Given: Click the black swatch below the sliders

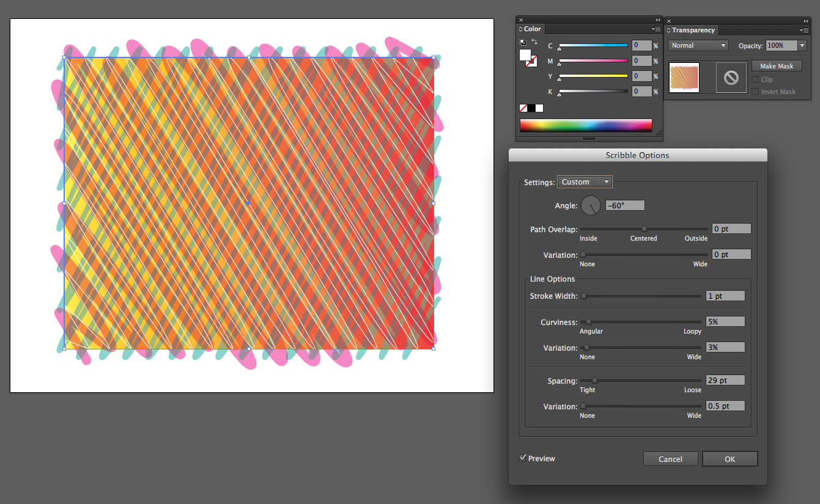Looking at the screenshot, I should (531, 108).
